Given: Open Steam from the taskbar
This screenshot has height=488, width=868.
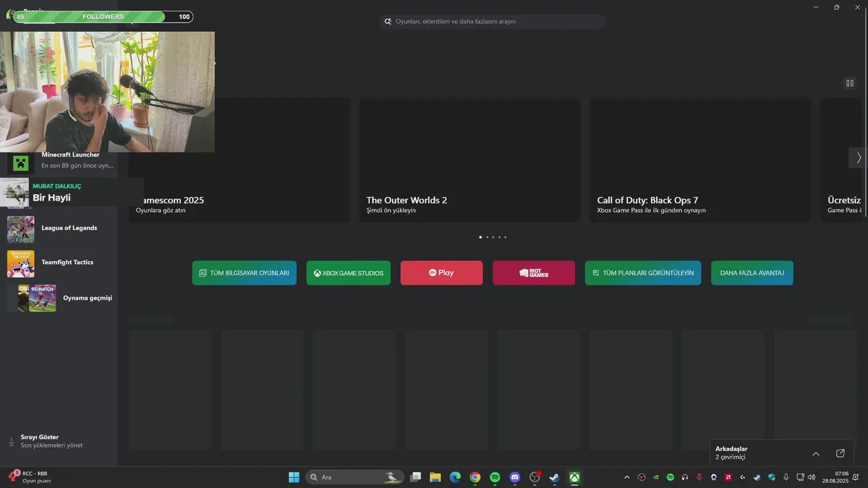Looking at the screenshot, I should pos(554,477).
